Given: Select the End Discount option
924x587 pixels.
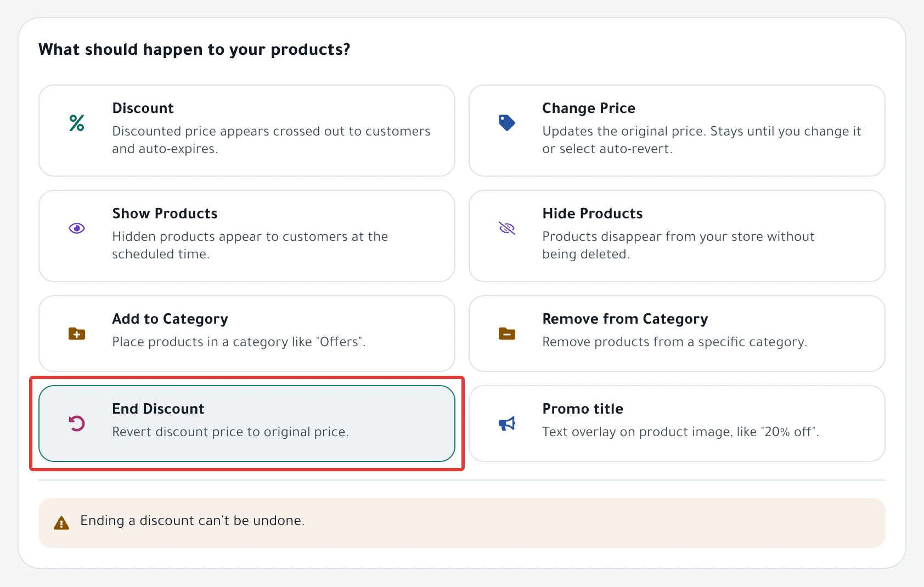Looking at the screenshot, I should point(247,424).
